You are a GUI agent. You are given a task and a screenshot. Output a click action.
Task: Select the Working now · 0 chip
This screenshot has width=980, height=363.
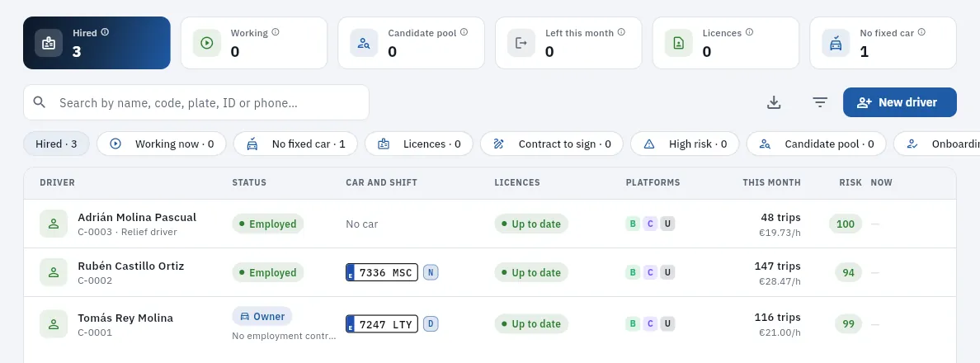(161, 144)
